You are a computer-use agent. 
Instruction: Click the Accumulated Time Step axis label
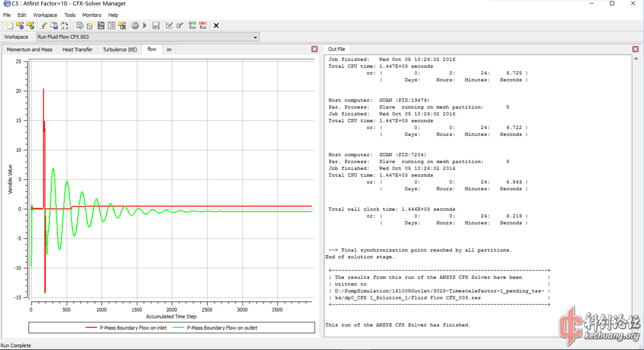coord(170,317)
